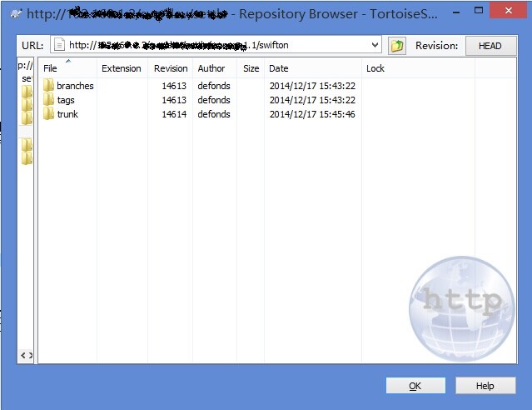The width and height of the screenshot is (532, 410).
Task: Click right scroll arrow in tree pane
Action: pyautogui.click(x=31, y=355)
